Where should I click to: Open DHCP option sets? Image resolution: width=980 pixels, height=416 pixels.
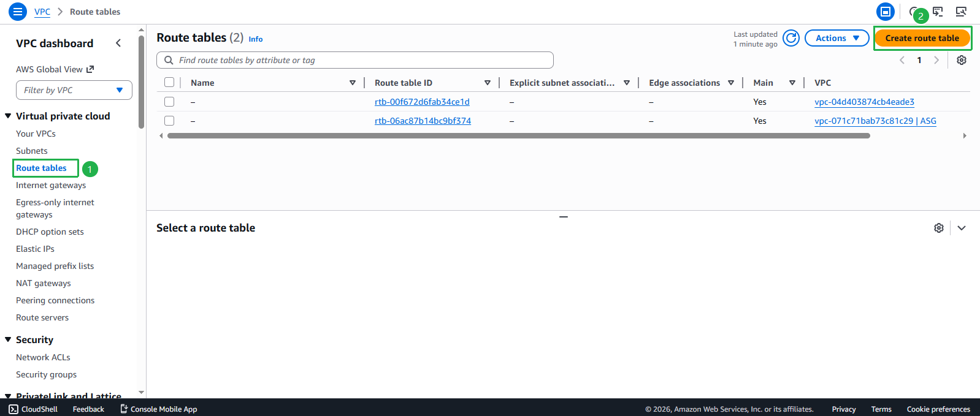coord(50,232)
